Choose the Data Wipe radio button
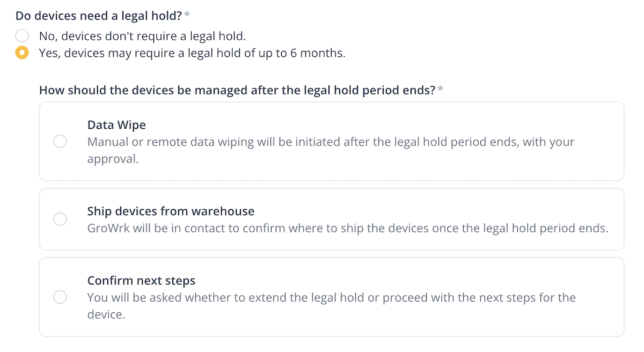This screenshot has height=352, width=644. pyautogui.click(x=60, y=142)
